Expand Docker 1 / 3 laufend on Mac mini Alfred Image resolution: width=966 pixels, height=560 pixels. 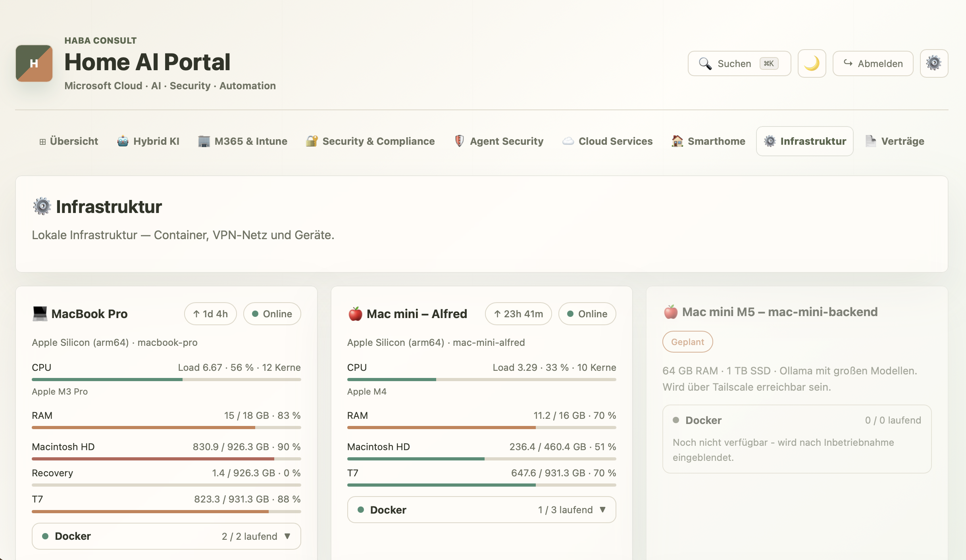[x=482, y=510]
